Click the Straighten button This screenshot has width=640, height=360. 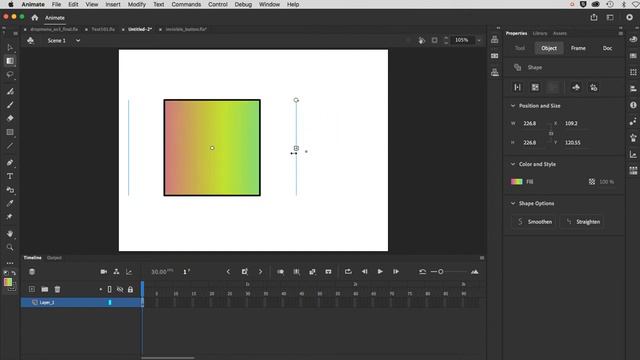tap(582, 222)
